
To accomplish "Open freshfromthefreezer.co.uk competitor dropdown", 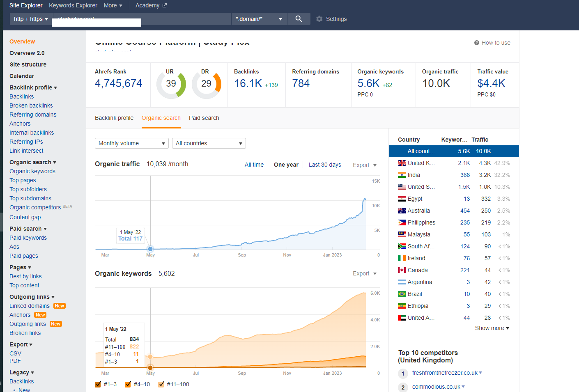I will tap(480, 373).
